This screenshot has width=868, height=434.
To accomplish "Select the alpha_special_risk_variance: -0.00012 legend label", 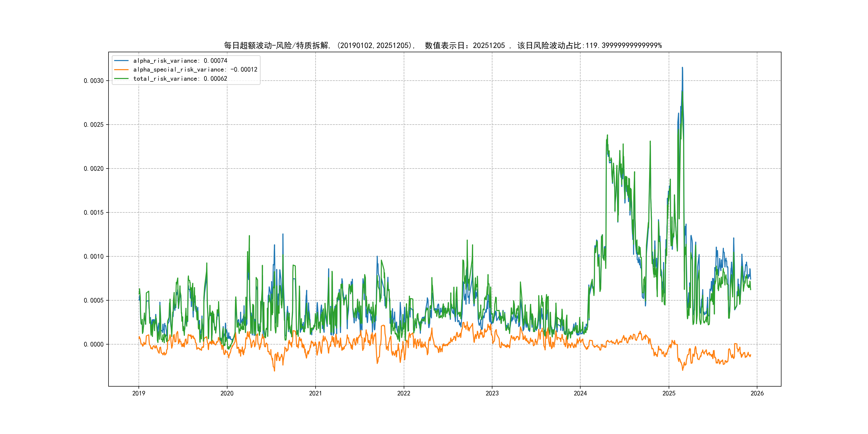I will 195,70.
